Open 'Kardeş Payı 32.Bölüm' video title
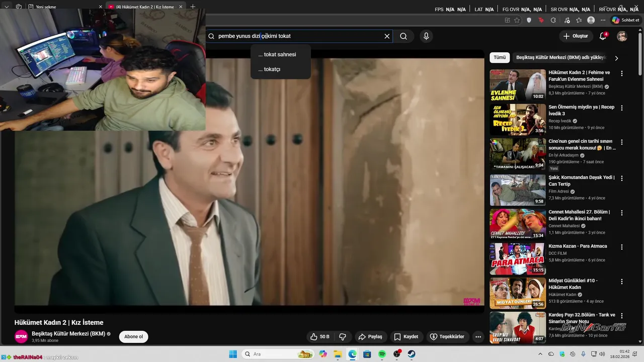 tap(582, 318)
